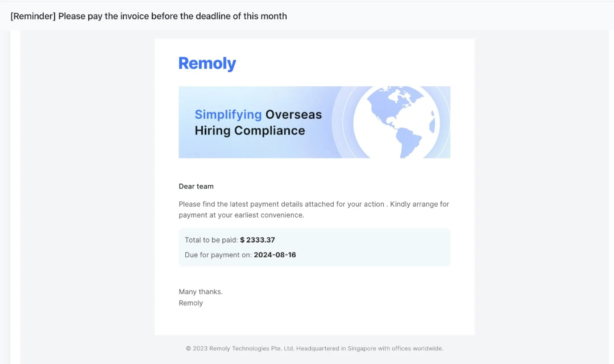Image resolution: width=614 pixels, height=364 pixels.
Task: Click the sentence starting "Please find the latest payment"
Action: [314, 204]
